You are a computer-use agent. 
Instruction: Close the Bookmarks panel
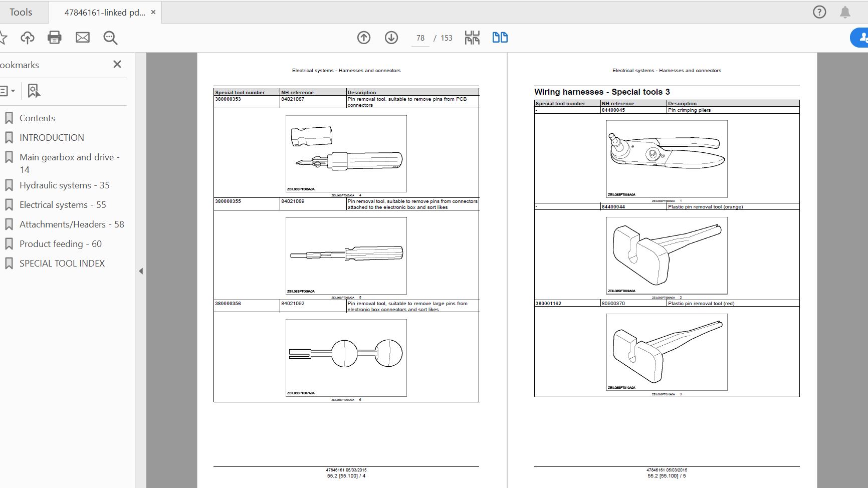point(117,64)
